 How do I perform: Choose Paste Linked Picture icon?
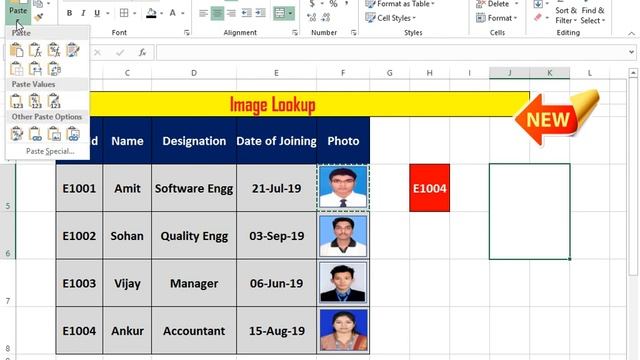(73, 134)
